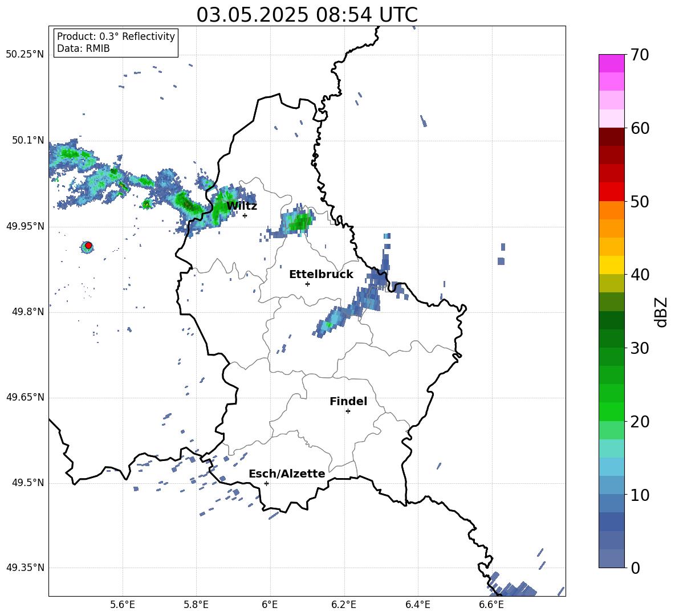
Task: Click the 5.8°E longitude label
Action: [x=196, y=605]
